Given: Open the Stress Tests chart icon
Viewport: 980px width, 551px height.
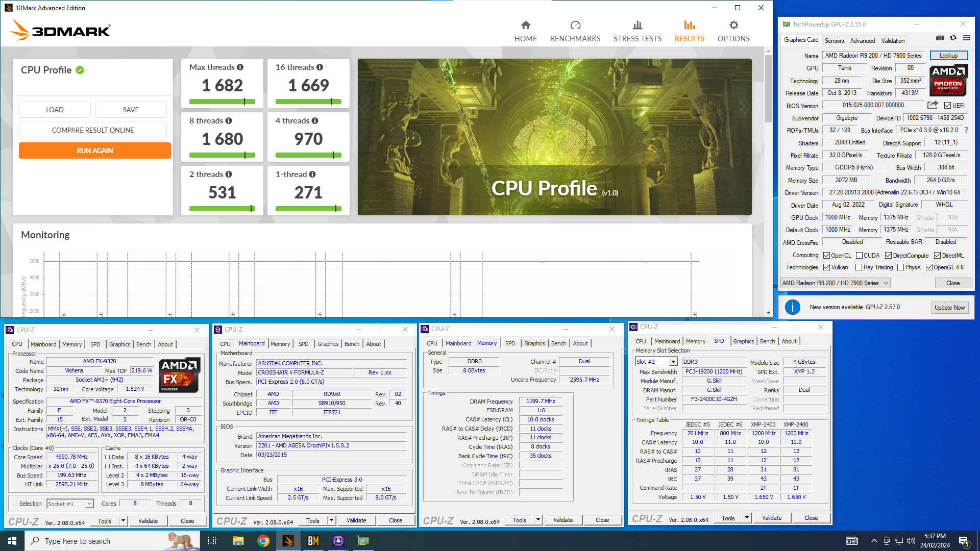Looking at the screenshot, I should tap(638, 25).
